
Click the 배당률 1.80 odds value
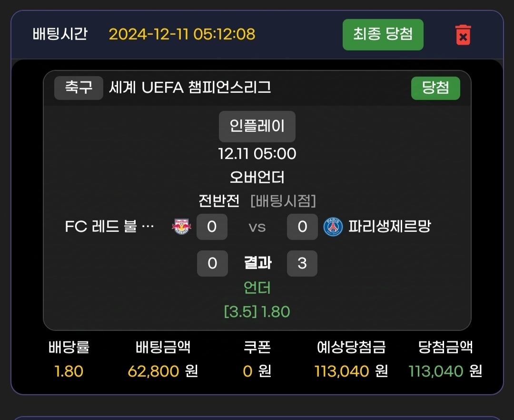(69, 371)
